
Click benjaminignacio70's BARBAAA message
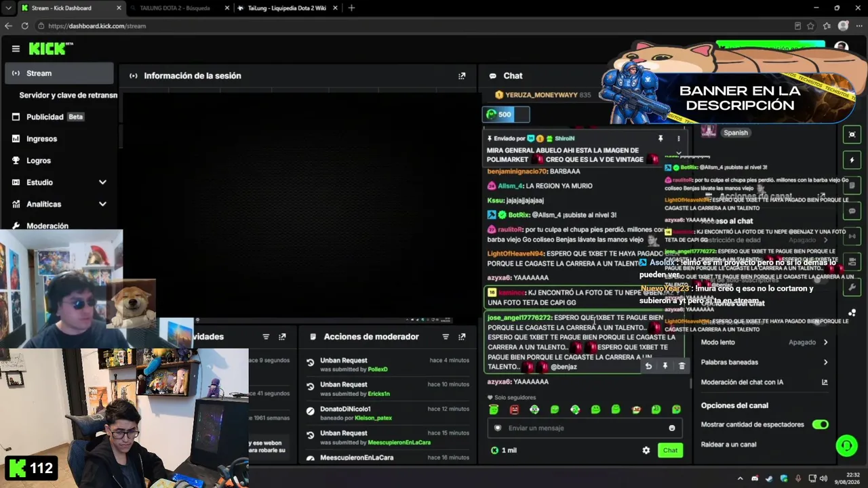[x=534, y=171]
